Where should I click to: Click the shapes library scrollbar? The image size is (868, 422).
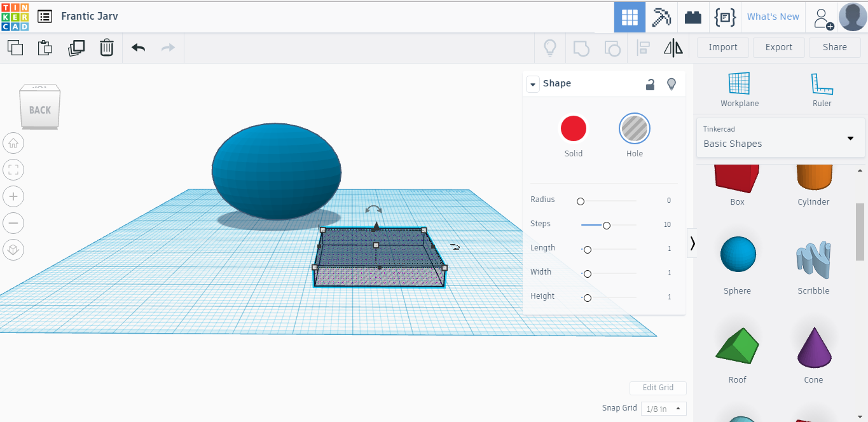click(860, 232)
